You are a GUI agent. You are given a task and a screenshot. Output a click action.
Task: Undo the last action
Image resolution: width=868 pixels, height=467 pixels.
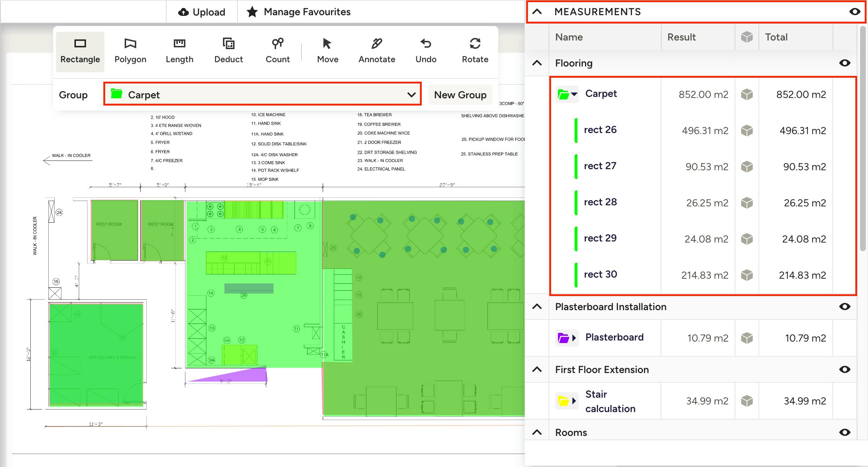(x=426, y=51)
